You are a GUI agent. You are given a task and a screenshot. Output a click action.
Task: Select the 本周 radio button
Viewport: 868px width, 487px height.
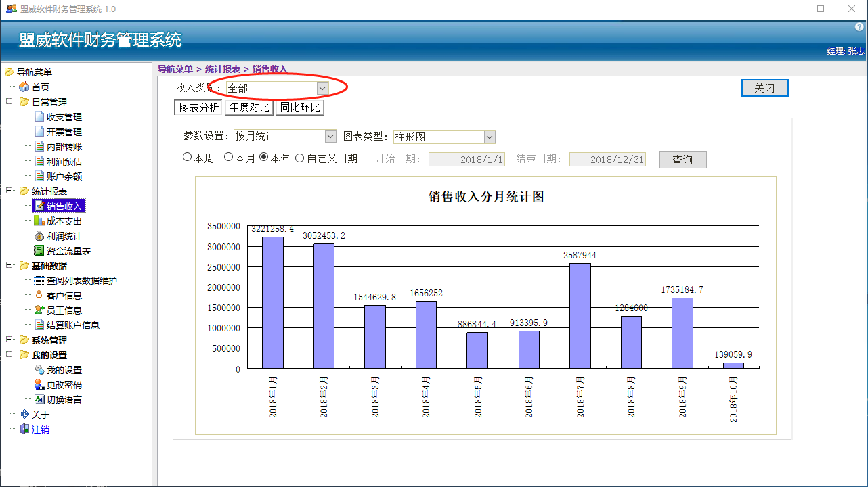tap(188, 157)
